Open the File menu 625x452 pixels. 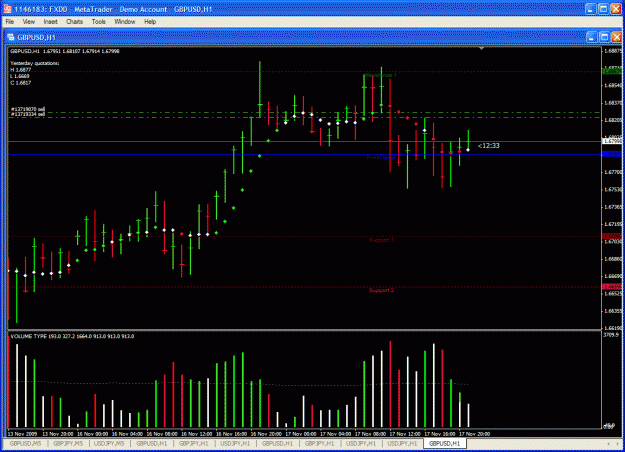(10, 22)
